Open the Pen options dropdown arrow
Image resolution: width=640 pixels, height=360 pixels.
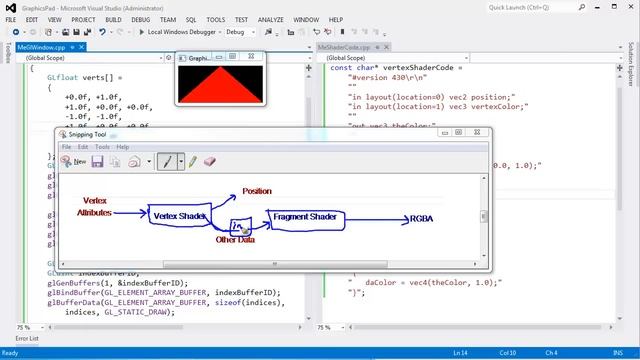[x=180, y=162]
